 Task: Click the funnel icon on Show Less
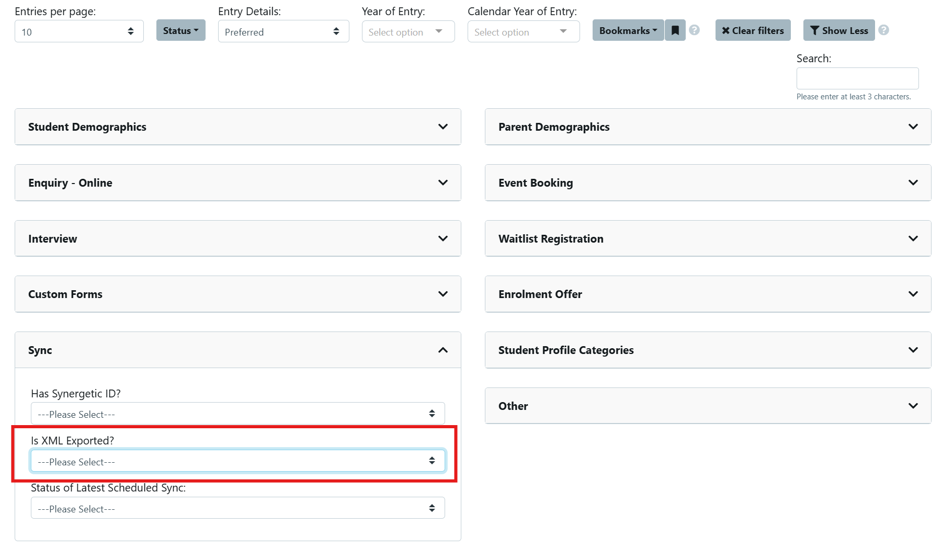pos(814,30)
